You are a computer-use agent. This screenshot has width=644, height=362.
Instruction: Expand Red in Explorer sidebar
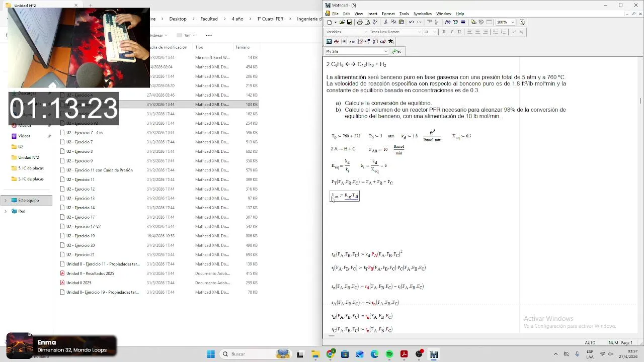click(x=6, y=211)
